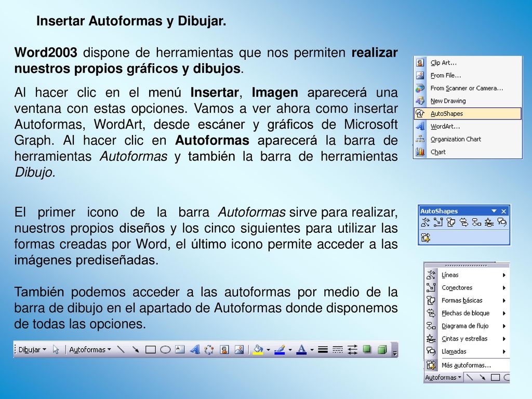The height and width of the screenshot is (399, 532).
Task: Click the highlighted AutoShapes menu entry
Action: (468, 114)
